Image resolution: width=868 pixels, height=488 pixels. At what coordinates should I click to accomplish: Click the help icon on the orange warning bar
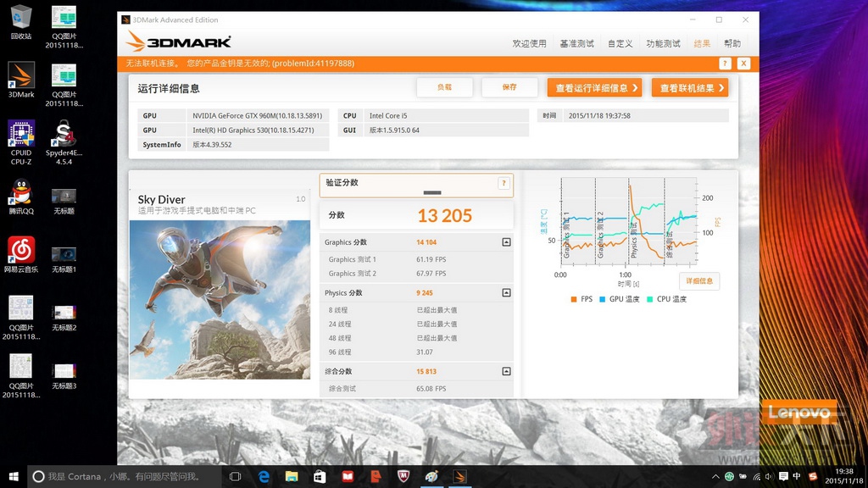[726, 64]
